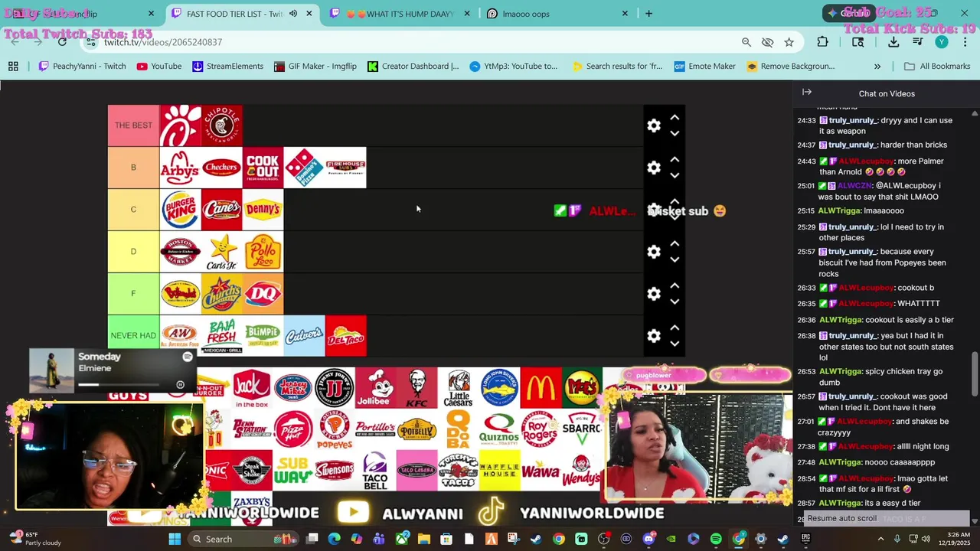Viewport: 980px width, 551px height.
Task: Collapse the Chat on Videos panel
Action: tap(807, 93)
